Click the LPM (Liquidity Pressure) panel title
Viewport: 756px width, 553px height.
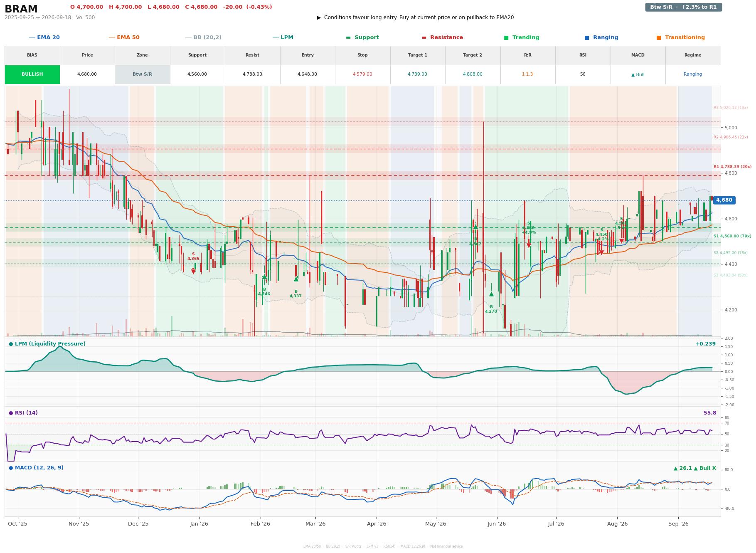pyautogui.click(x=47, y=344)
